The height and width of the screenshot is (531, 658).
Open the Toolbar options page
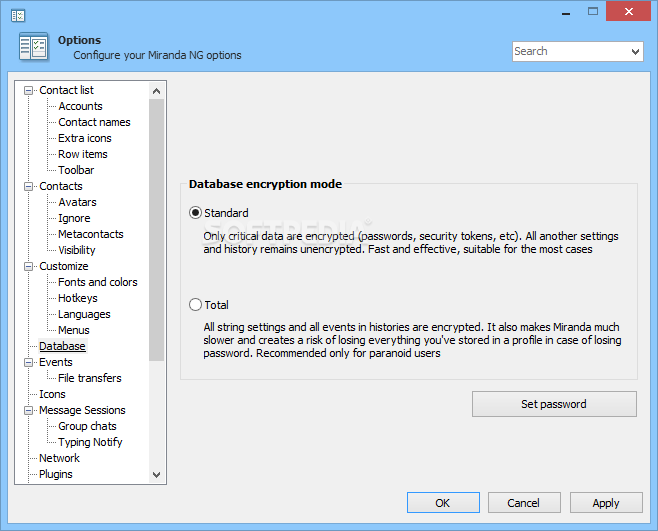coord(76,170)
